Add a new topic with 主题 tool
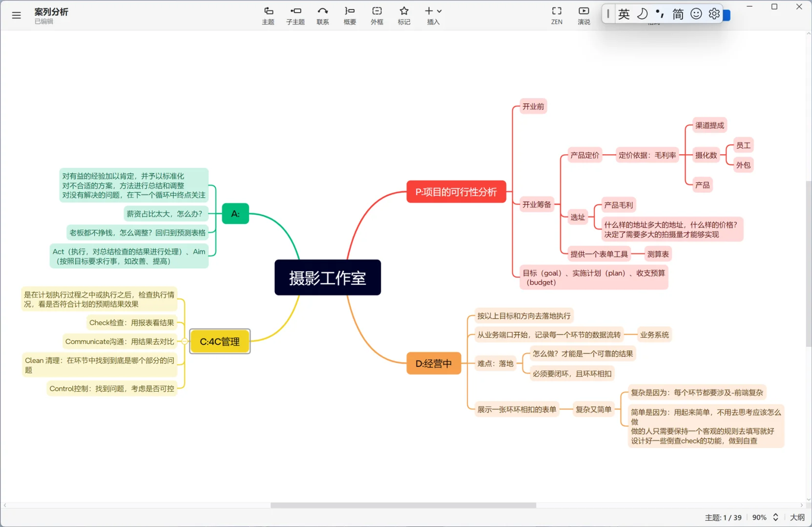This screenshot has height=527, width=812. click(268, 16)
